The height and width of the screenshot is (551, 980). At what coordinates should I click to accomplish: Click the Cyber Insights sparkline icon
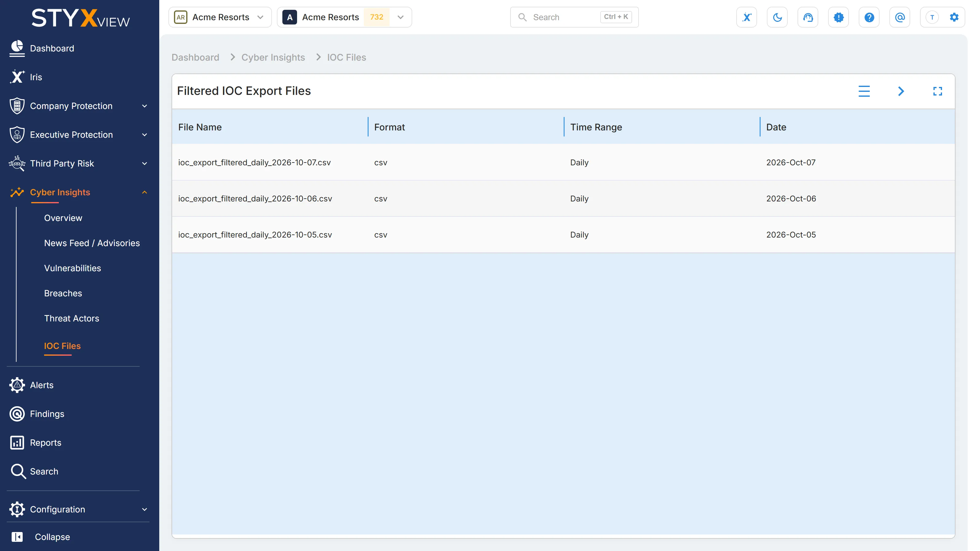click(x=17, y=192)
